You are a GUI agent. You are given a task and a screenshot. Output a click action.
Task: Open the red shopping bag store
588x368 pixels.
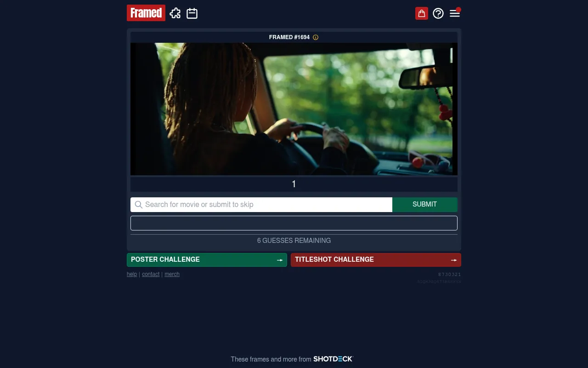tap(422, 13)
